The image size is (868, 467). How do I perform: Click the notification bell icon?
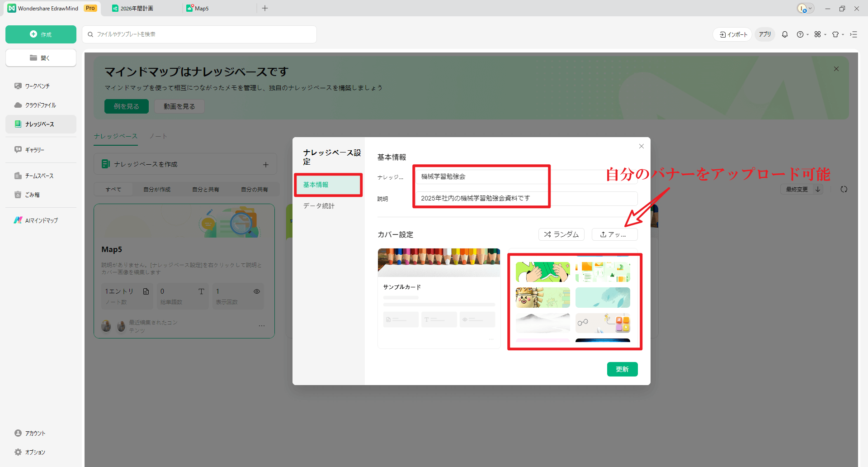(x=785, y=34)
